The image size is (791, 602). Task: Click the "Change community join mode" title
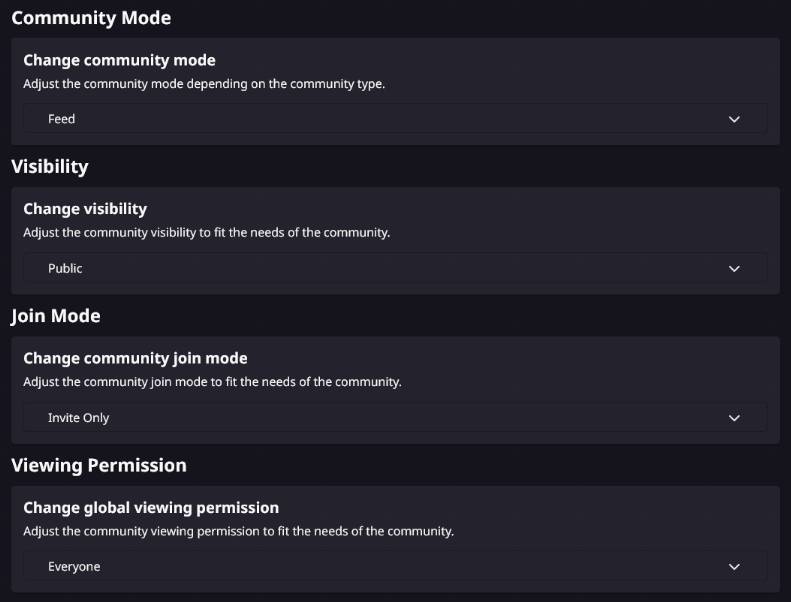point(135,358)
